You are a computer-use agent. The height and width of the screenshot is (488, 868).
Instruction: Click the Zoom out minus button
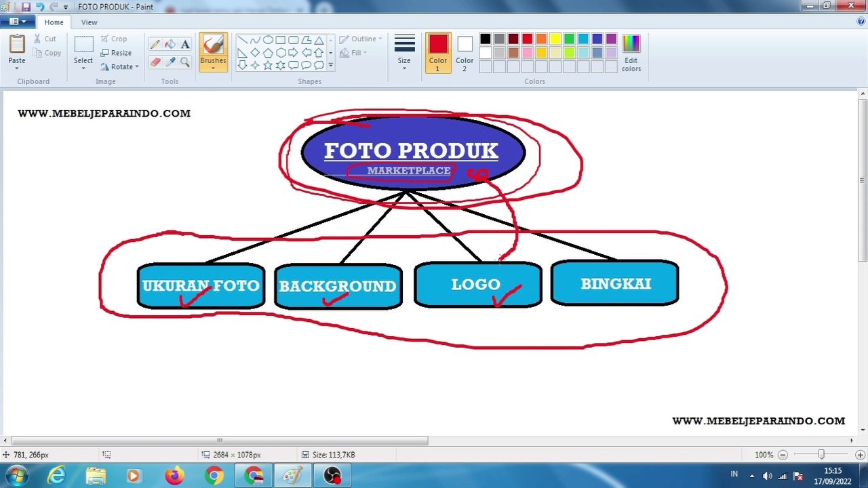(x=783, y=455)
